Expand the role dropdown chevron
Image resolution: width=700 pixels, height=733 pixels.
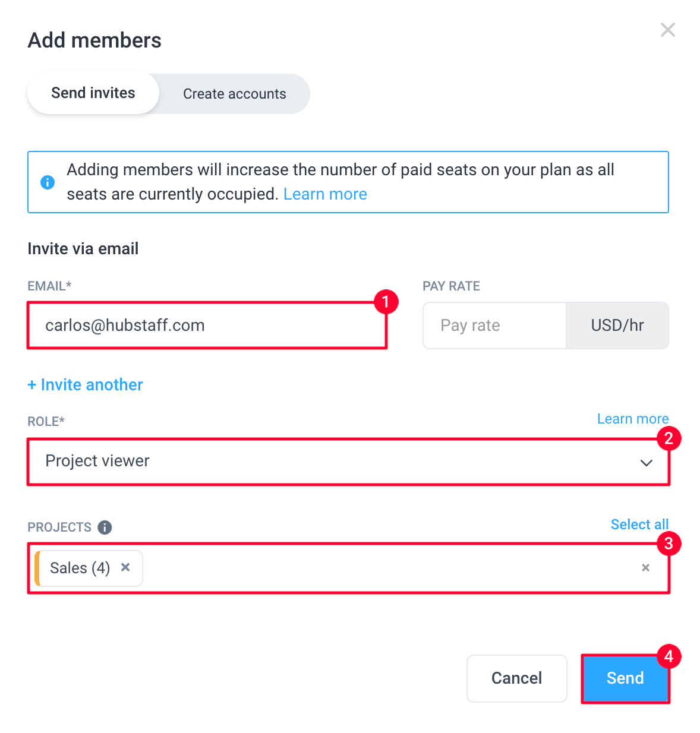coord(647,463)
